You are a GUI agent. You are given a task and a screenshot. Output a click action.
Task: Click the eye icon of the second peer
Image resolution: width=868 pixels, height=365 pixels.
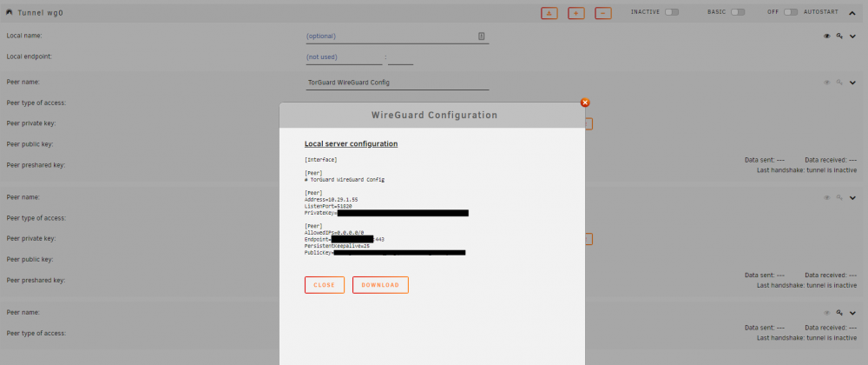tap(827, 198)
